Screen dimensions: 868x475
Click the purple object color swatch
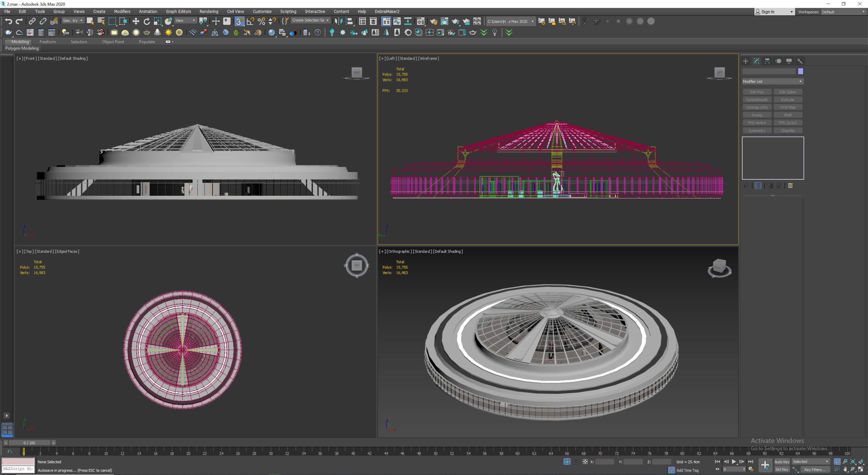tap(801, 71)
